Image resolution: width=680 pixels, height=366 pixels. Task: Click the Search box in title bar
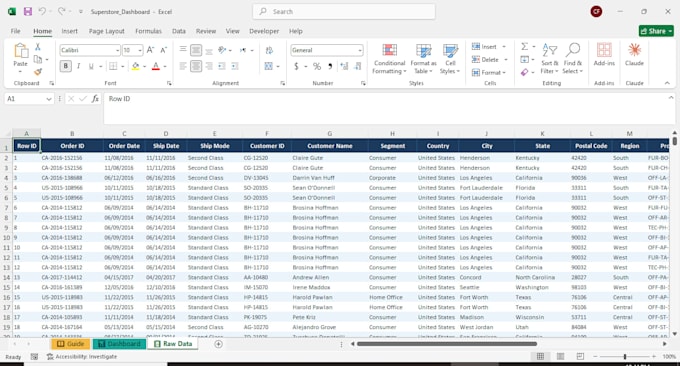click(344, 12)
